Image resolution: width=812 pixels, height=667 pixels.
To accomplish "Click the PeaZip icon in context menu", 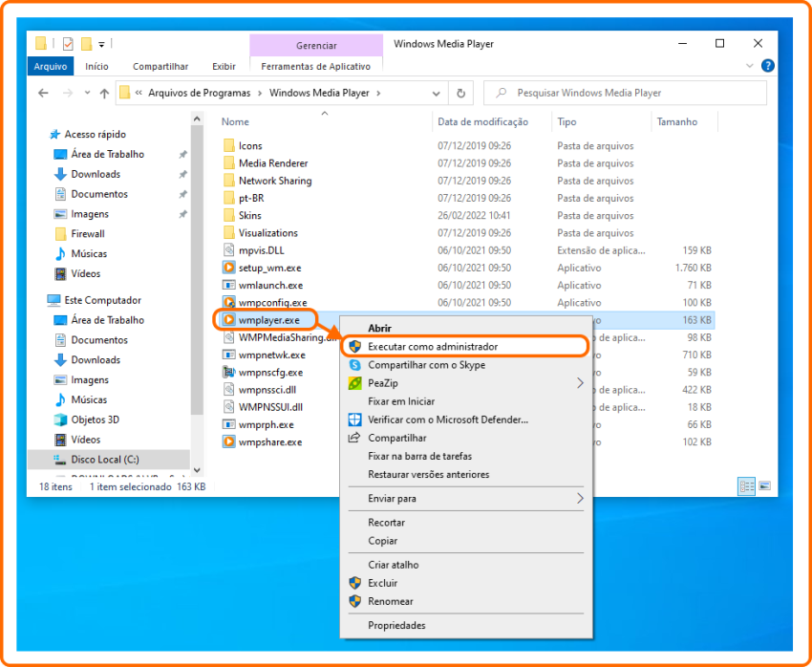I will [x=354, y=383].
